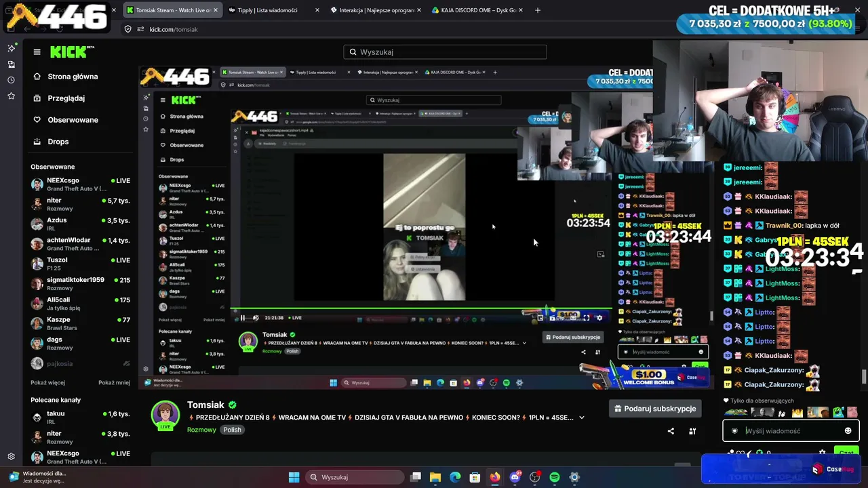The width and height of the screenshot is (868, 488).
Task: Open NEEXcsgo in the Obserwowane list
Action: [80, 184]
